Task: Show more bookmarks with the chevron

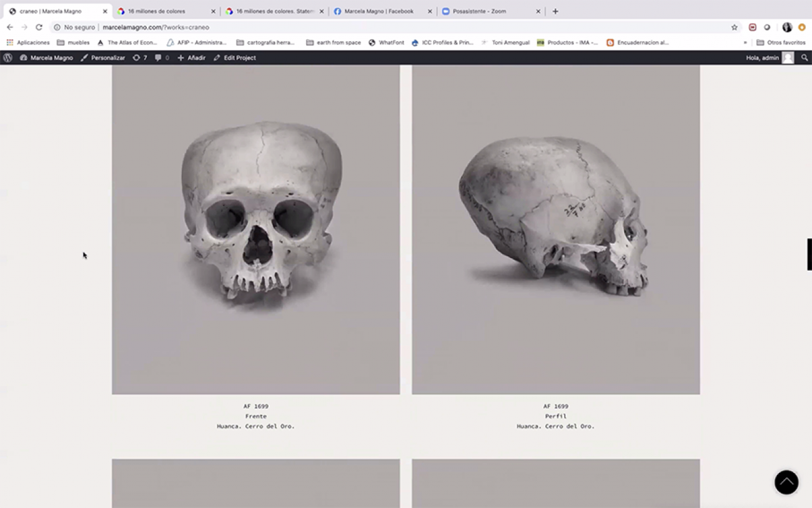Action: pos(745,42)
